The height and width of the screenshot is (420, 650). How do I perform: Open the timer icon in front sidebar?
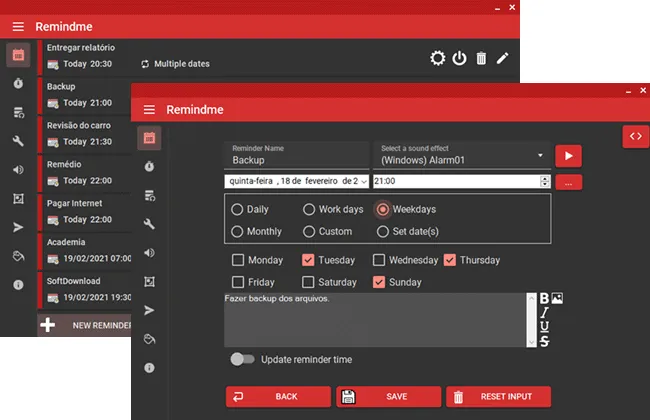coord(149,166)
